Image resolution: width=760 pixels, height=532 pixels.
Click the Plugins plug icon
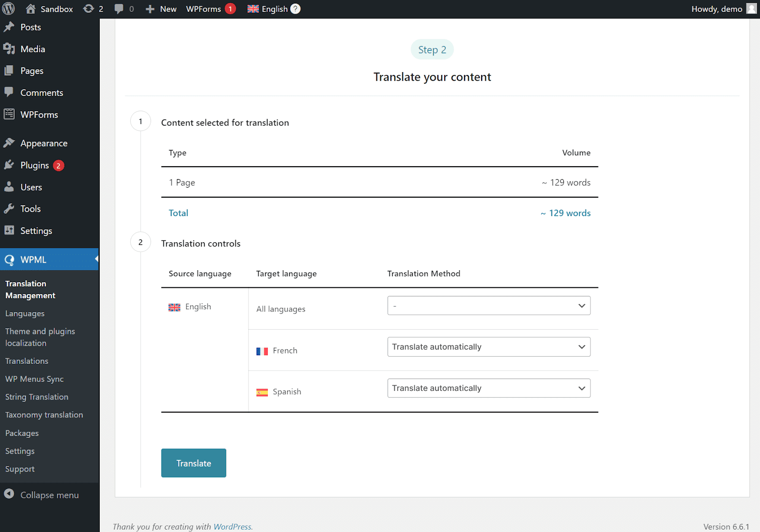[x=9, y=165]
